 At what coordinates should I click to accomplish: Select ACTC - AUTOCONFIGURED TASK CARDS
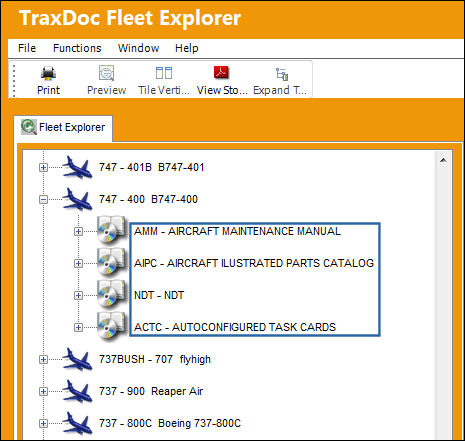point(235,327)
